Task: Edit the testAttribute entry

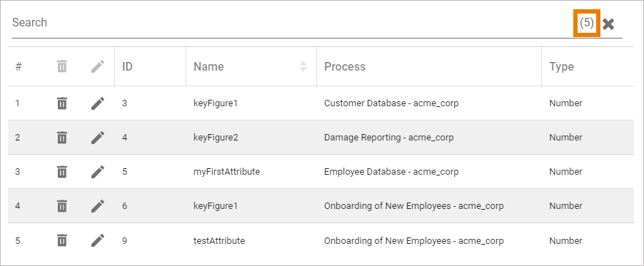Action: 98,240
